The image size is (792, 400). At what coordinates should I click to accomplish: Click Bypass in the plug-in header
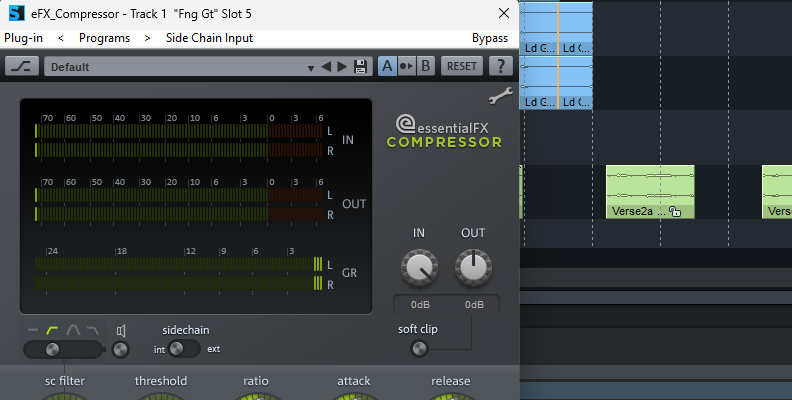pyautogui.click(x=490, y=38)
